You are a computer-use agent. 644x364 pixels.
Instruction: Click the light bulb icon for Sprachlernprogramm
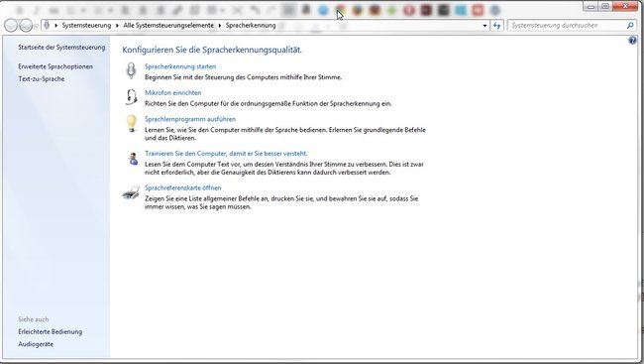(x=131, y=123)
